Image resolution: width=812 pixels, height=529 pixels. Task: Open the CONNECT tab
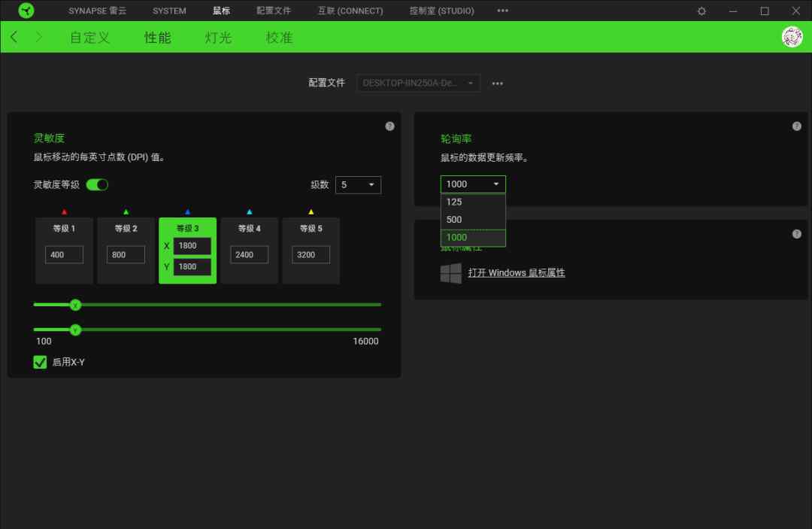(350, 11)
